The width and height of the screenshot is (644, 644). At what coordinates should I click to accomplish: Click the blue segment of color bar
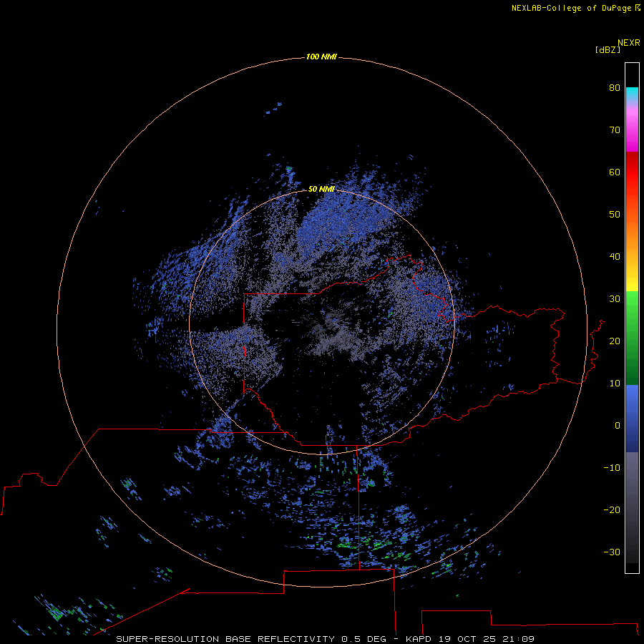coord(632,417)
